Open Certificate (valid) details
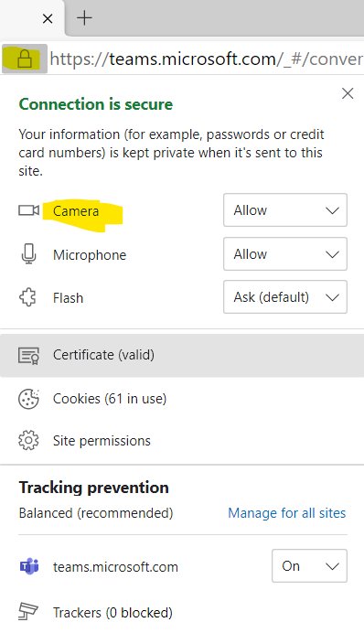Viewport: 364px width, 633px height. click(x=182, y=355)
